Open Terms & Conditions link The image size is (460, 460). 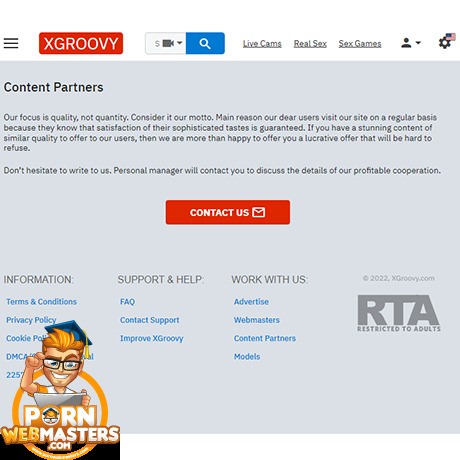click(41, 302)
